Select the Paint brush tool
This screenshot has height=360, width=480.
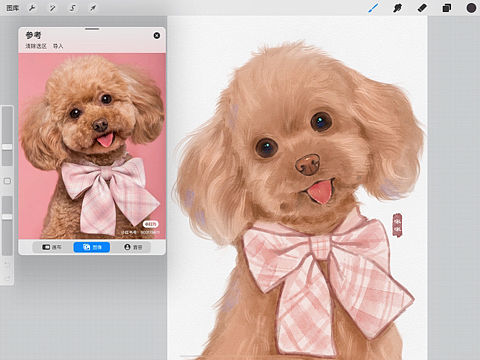pyautogui.click(x=373, y=8)
